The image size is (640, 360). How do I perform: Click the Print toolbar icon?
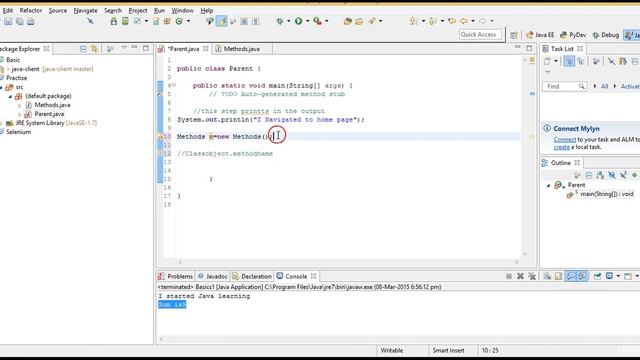[31, 21]
